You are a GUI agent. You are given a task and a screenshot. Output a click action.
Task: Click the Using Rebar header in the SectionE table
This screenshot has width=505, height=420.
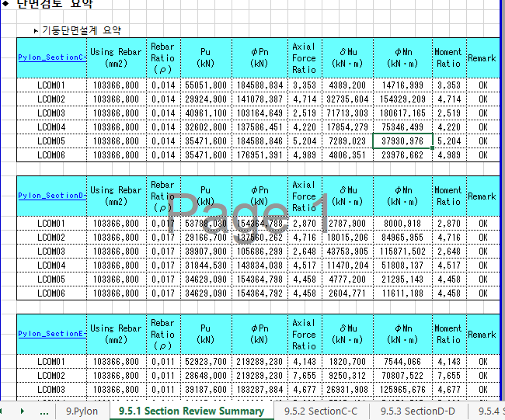[117, 334]
